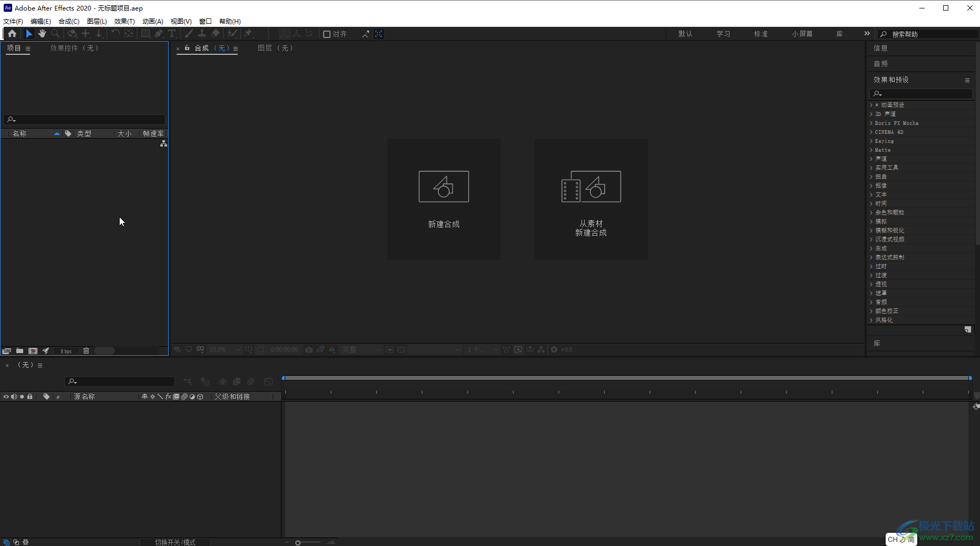Expand the CINEMA 4D effects category
The height and width of the screenshot is (546, 980).
pyautogui.click(x=871, y=132)
